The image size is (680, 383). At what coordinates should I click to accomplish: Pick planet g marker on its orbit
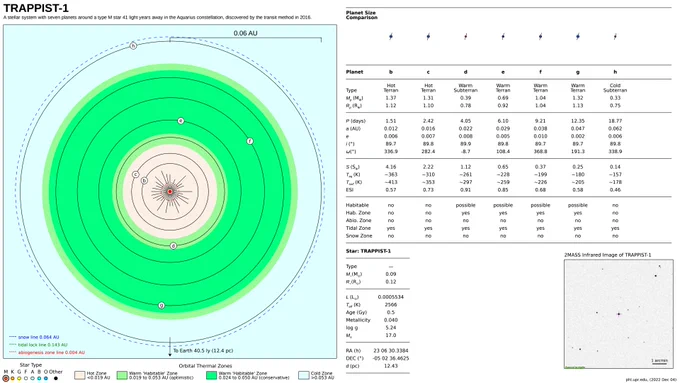click(x=161, y=305)
